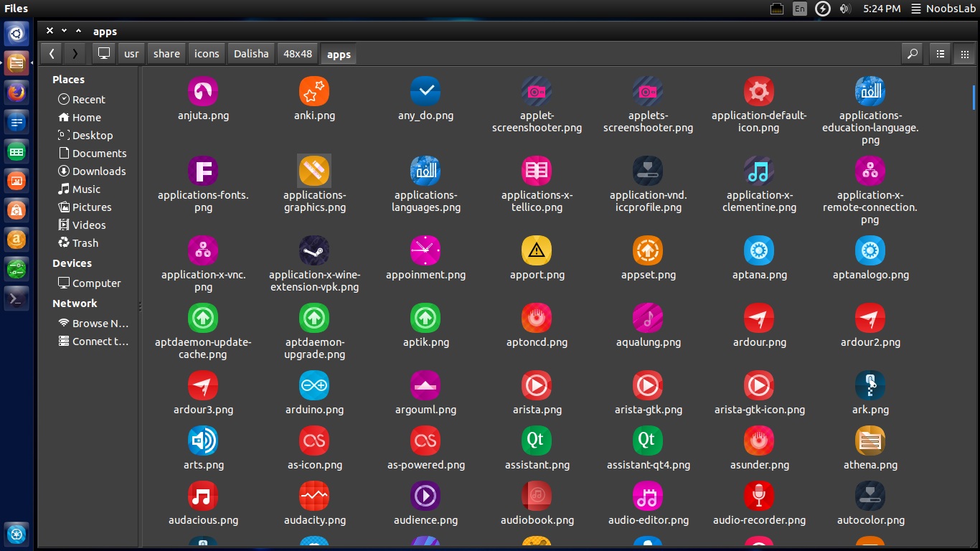Go back with the left arrow
Image resolution: width=980 pixels, height=551 pixels.
(52, 53)
